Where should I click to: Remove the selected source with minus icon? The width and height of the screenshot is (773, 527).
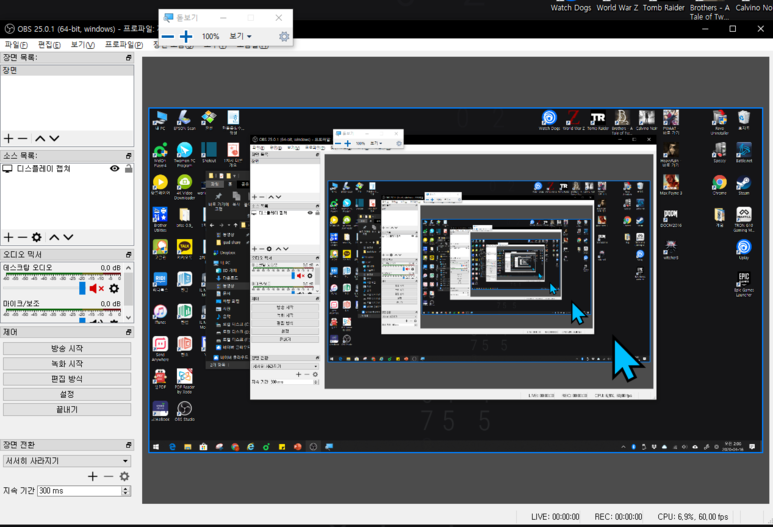pos(23,238)
